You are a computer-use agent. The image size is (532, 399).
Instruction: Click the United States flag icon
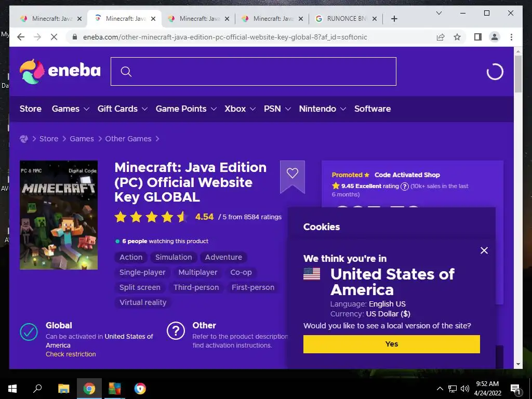pos(312,274)
